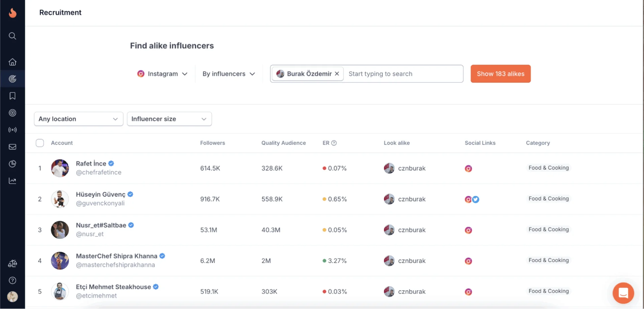Open the Any location filter dropdown

point(78,119)
